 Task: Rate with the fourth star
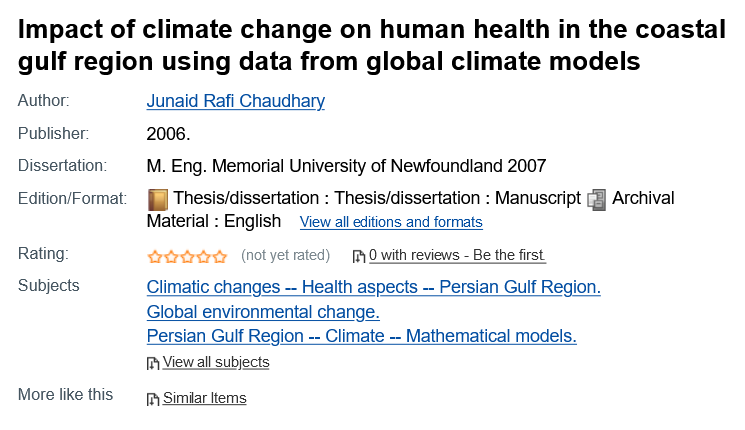[x=203, y=257]
